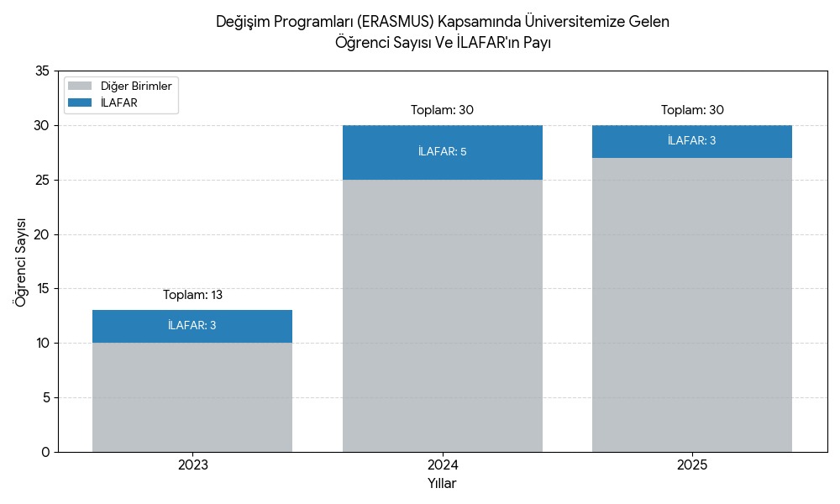The image size is (840, 504).
Task: Select the gray portion of the 2025 bar
Action: 692,304
